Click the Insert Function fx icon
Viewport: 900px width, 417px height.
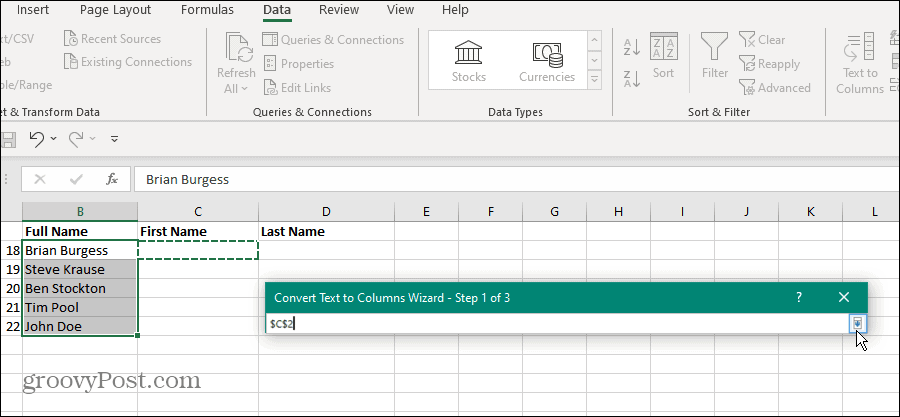(x=112, y=179)
